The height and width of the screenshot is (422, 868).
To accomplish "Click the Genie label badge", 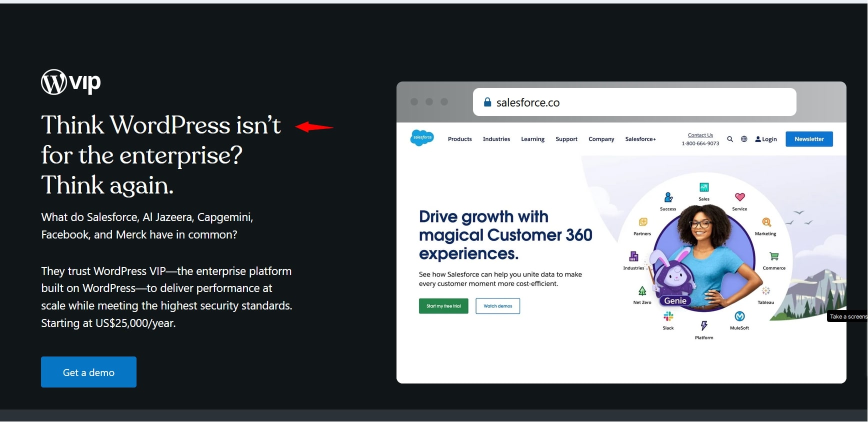I will [x=675, y=300].
